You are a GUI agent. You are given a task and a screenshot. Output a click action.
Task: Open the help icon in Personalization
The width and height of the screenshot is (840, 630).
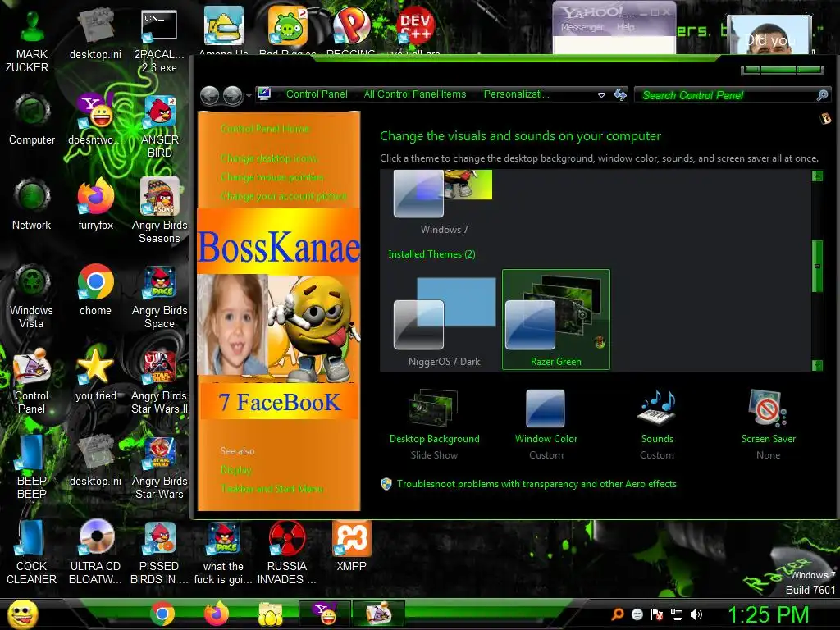(x=825, y=118)
